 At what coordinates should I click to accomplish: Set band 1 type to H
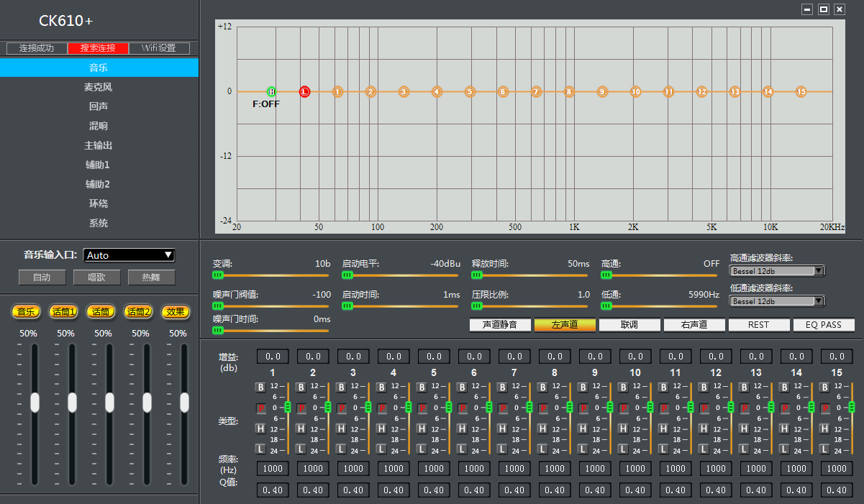pos(261,429)
